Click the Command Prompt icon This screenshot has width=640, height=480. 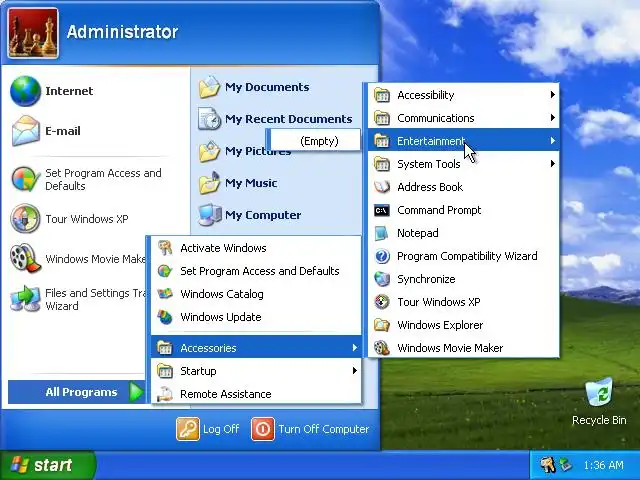click(382, 210)
